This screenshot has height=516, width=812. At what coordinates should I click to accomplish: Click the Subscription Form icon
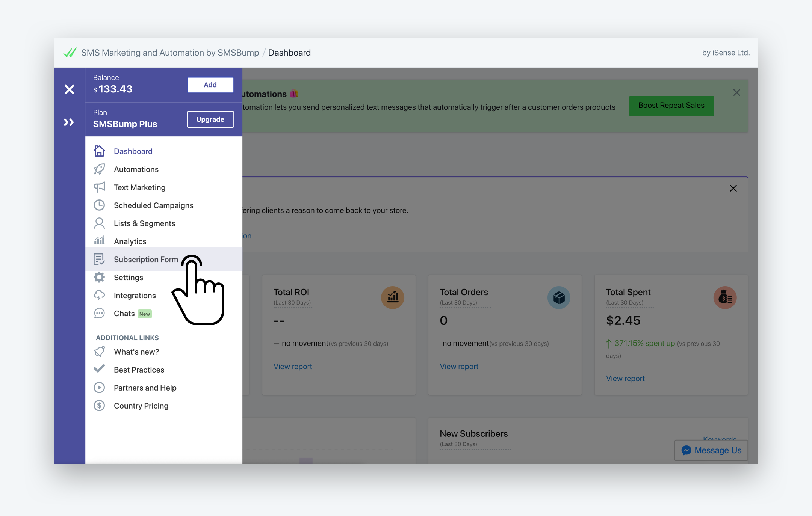click(99, 259)
